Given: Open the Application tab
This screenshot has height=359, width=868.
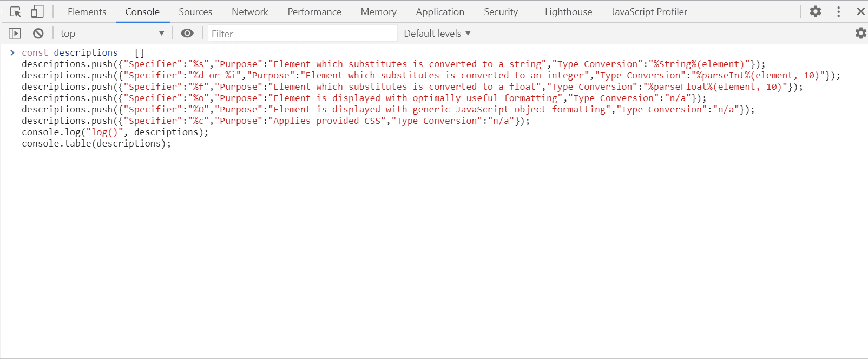Looking at the screenshot, I should 440,11.
